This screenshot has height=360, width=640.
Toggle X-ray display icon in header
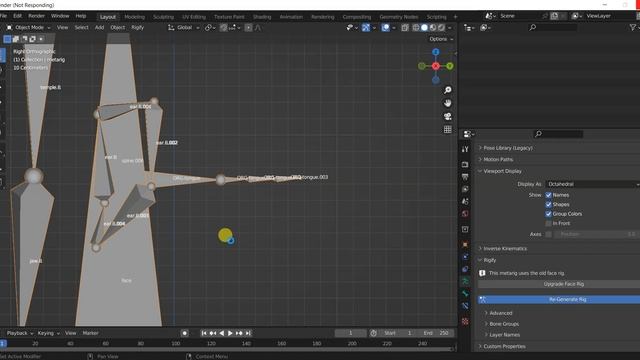coord(405,28)
